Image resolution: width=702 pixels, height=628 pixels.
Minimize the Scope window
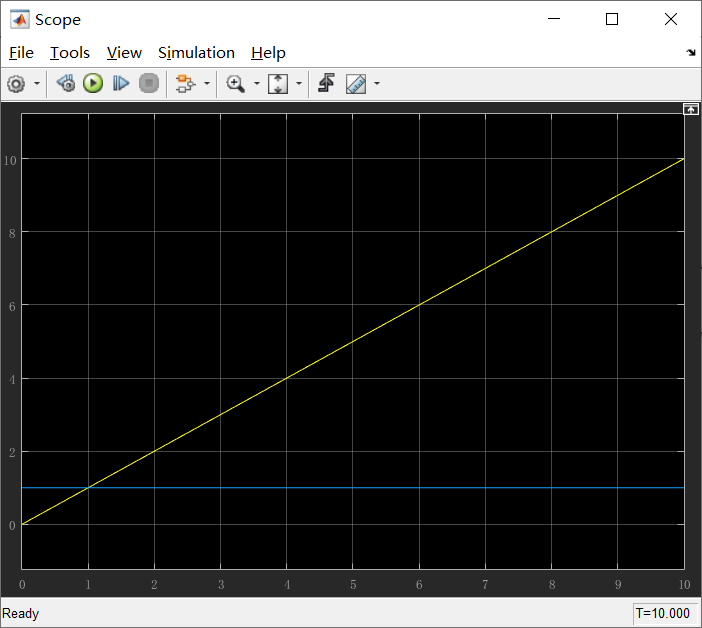click(554, 19)
